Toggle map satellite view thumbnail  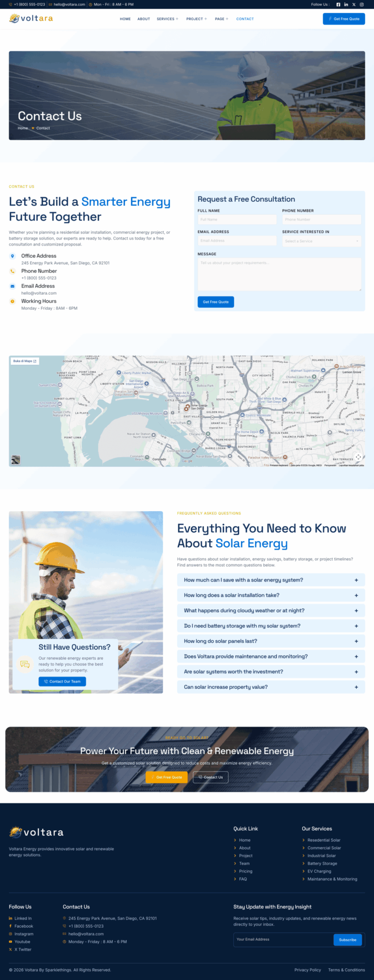click(x=16, y=460)
